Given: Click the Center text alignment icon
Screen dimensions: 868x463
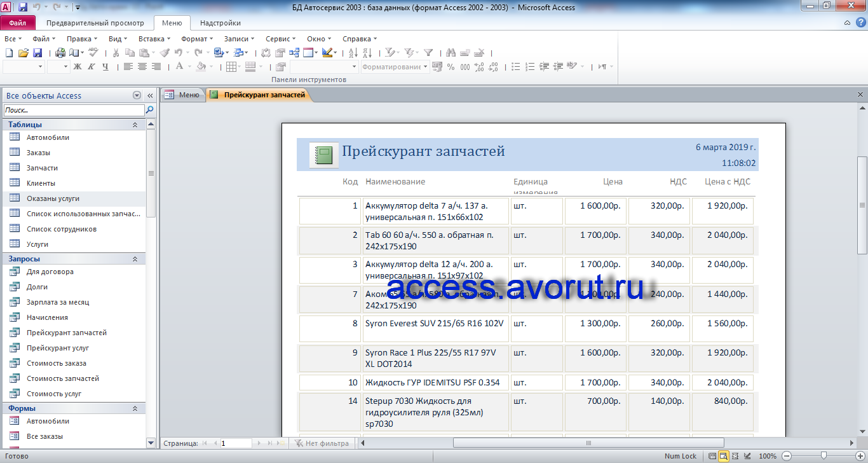Looking at the screenshot, I should tap(142, 66).
